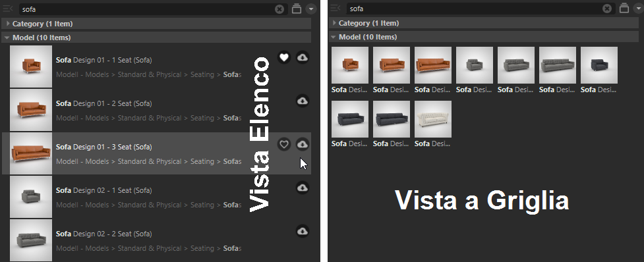
Task: Click title Sofa Design 01 - 3 Seat (Sofa)
Action: coord(104,147)
